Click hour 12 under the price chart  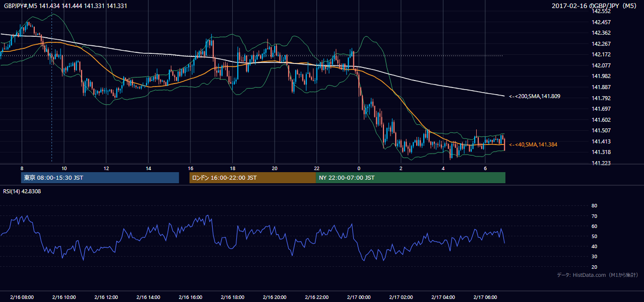click(106, 169)
